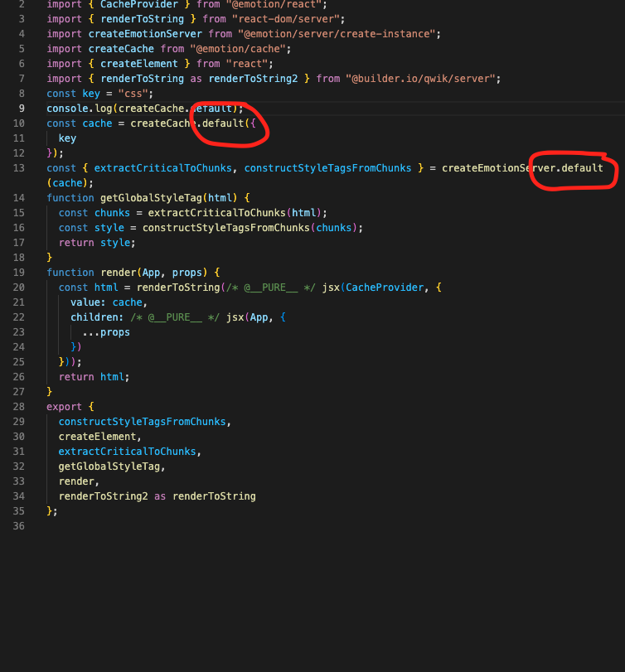Click the cache variable declared on line 10
Image resolution: width=625 pixels, height=672 pixels.
(97, 123)
